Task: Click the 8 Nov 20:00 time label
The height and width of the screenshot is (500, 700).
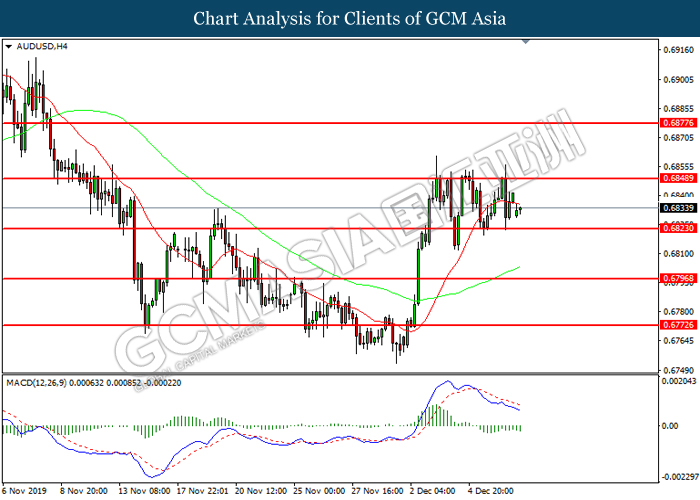Action: point(84,491)
